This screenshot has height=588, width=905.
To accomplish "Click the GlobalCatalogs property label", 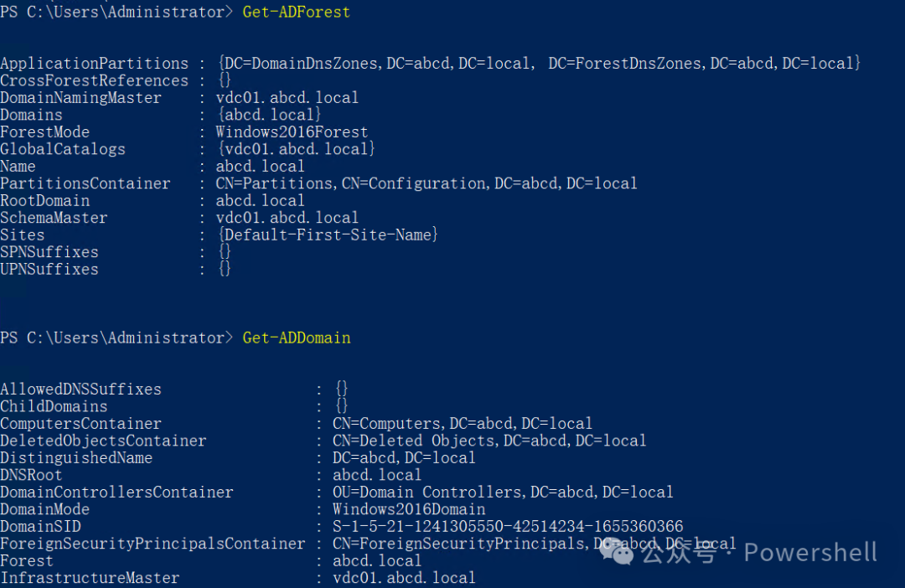I will 62,149.
